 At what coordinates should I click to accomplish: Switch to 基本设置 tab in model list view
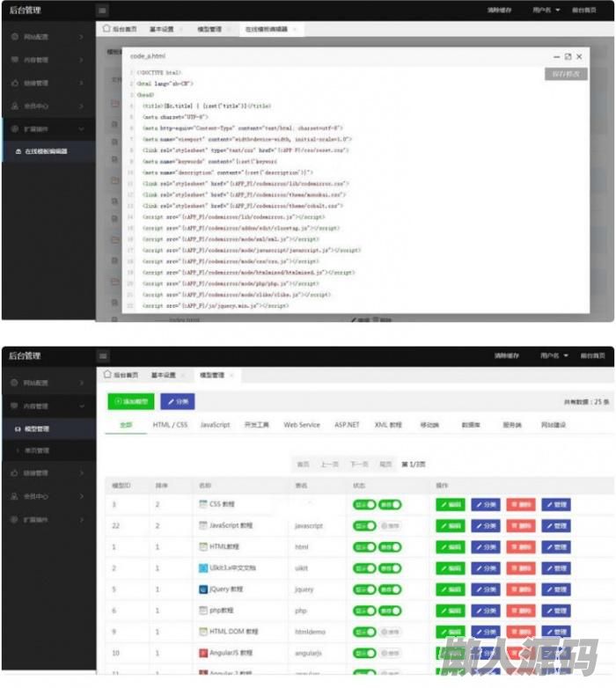(x=164, y=375)
